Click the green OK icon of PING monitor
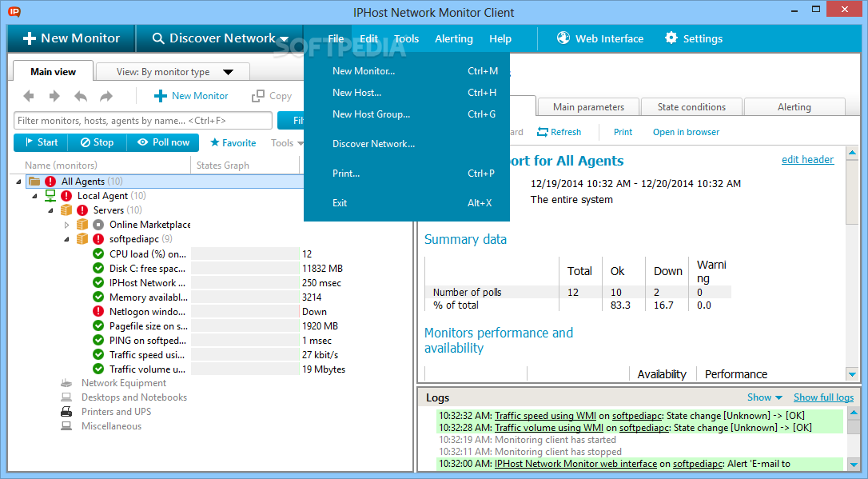Viewport: 868px width, 479px height. click(98, 340)
